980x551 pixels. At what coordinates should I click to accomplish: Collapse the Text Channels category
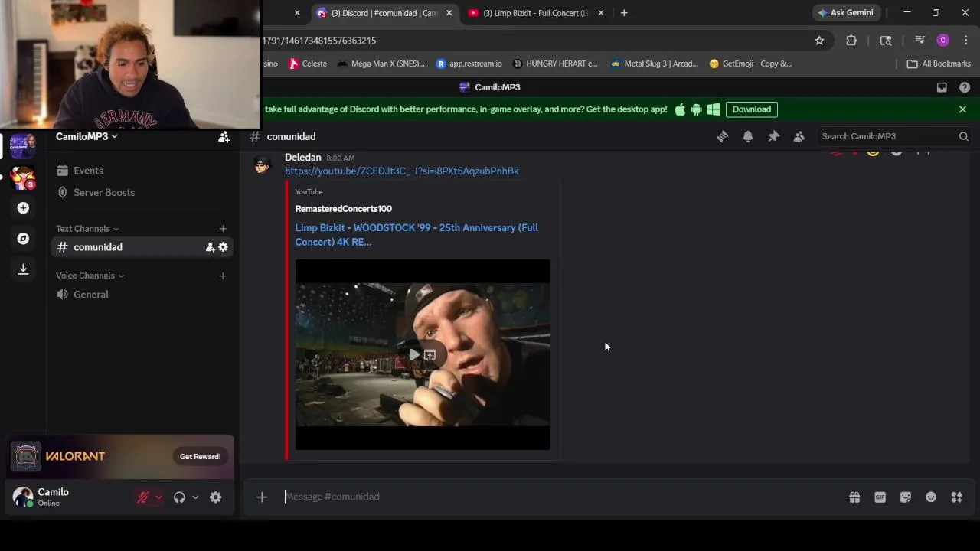point(87,229)
